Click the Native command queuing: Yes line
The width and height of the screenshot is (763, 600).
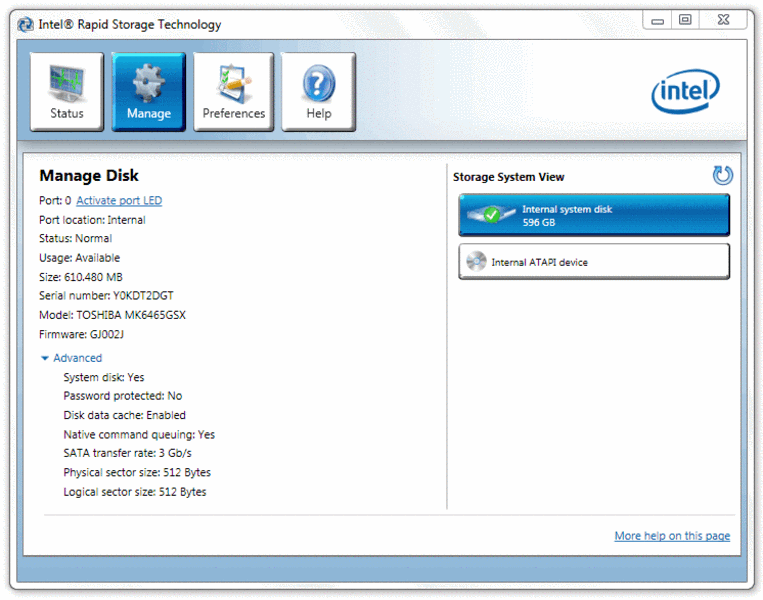pos(139,435)
